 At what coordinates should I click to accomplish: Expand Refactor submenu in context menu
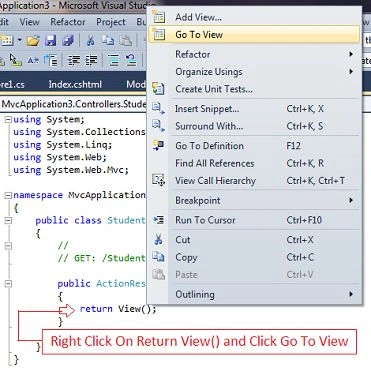pyautogui.click(x=254, y=54)
